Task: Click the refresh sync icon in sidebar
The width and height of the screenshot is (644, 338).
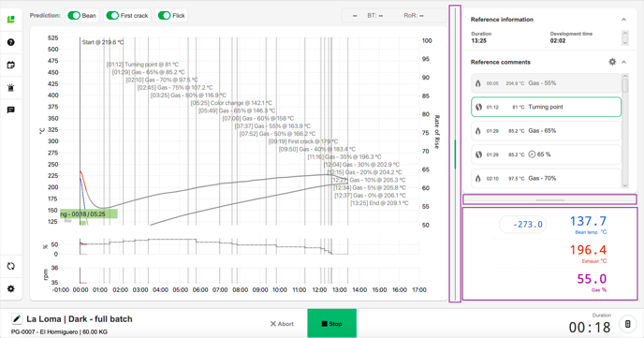Action: click(11, 266)
